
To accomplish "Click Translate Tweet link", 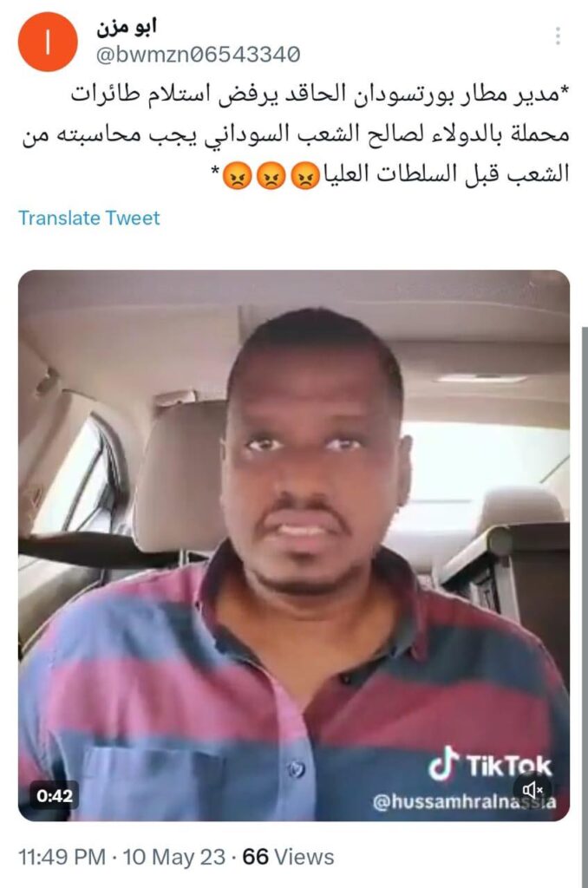I will (x=89, y=218).
